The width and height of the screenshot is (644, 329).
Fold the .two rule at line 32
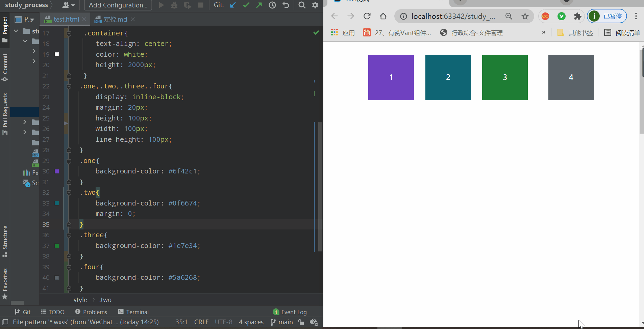pyautogui.click(x=69, y=193)
